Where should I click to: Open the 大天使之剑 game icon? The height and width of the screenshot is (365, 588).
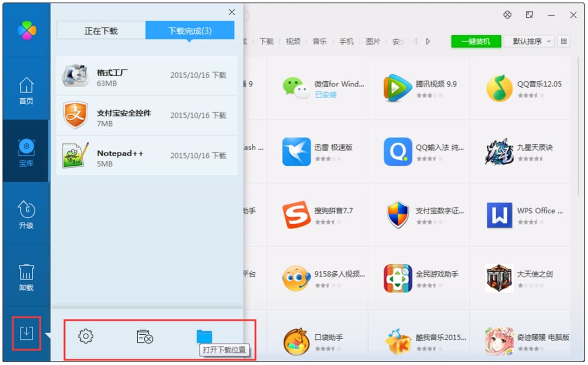tap(499, 278)
